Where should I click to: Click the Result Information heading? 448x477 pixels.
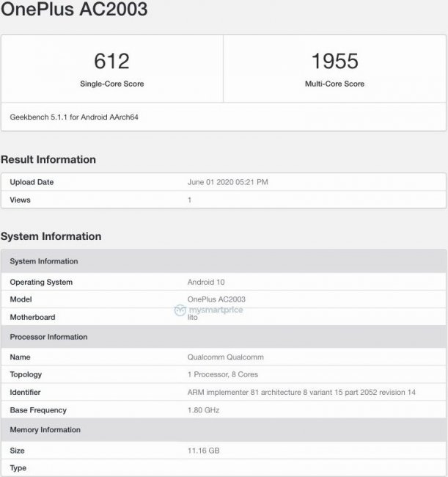48,159
